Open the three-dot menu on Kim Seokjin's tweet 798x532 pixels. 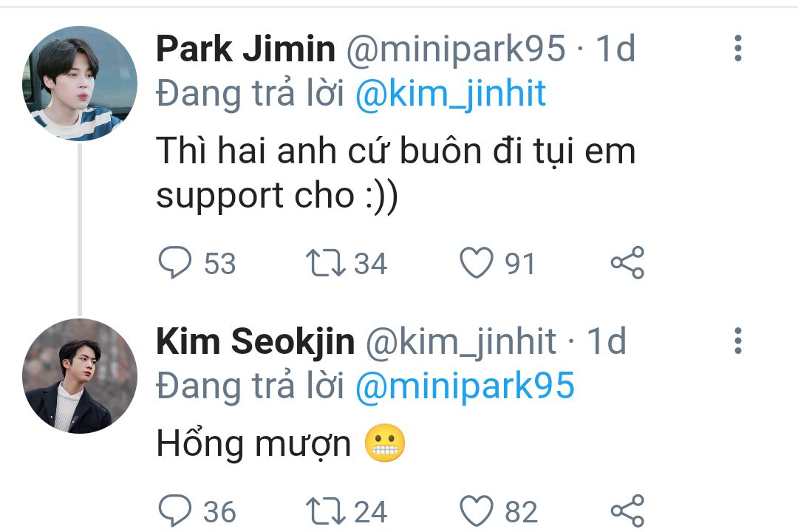[738, 341]
